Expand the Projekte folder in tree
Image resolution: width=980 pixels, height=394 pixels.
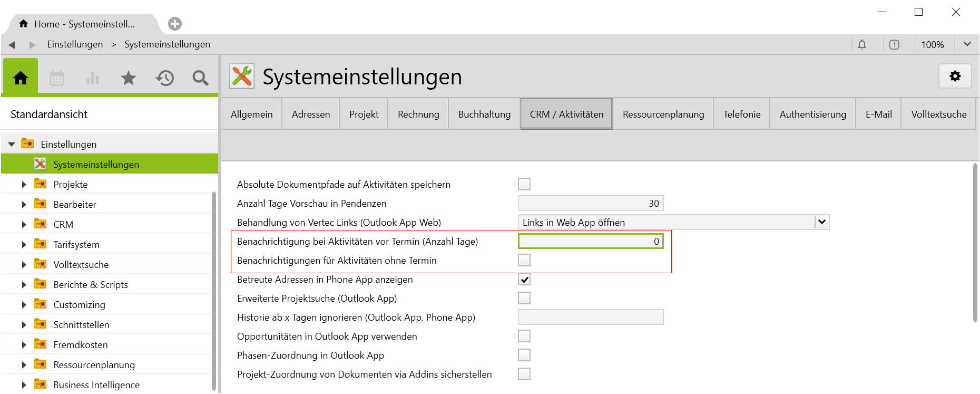pos(24,185)
